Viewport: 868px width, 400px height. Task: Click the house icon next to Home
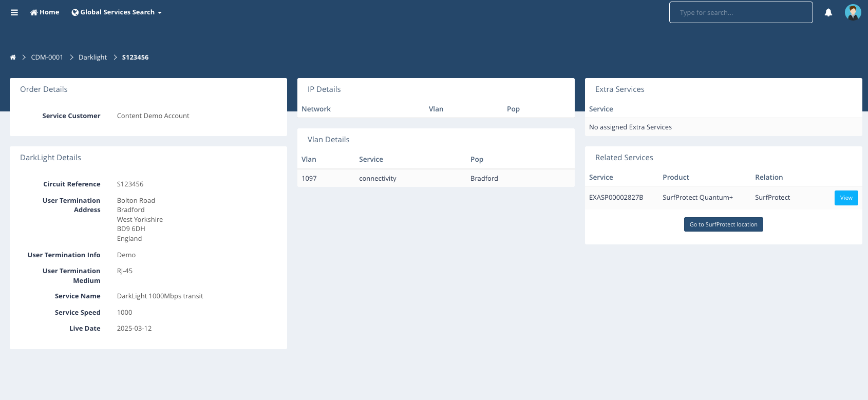(x=34, y=12)
